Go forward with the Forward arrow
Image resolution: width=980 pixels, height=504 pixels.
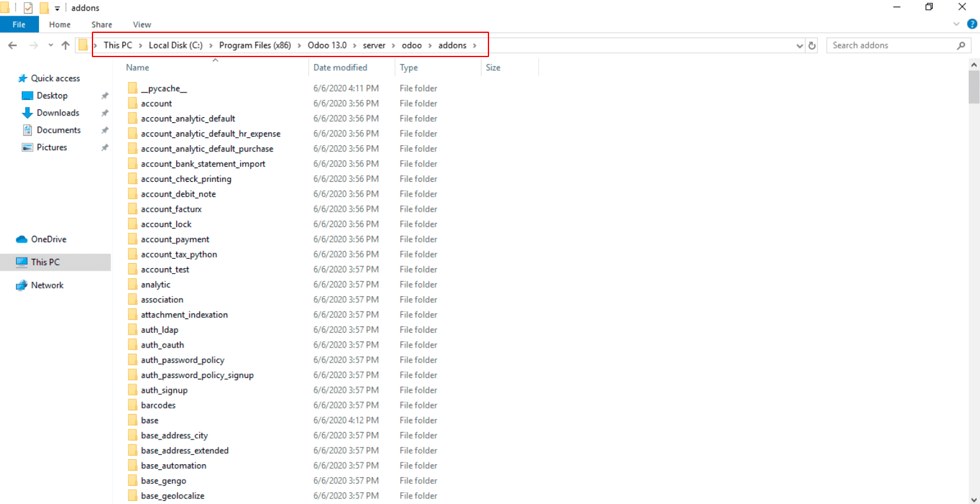(x=34, y=45)
